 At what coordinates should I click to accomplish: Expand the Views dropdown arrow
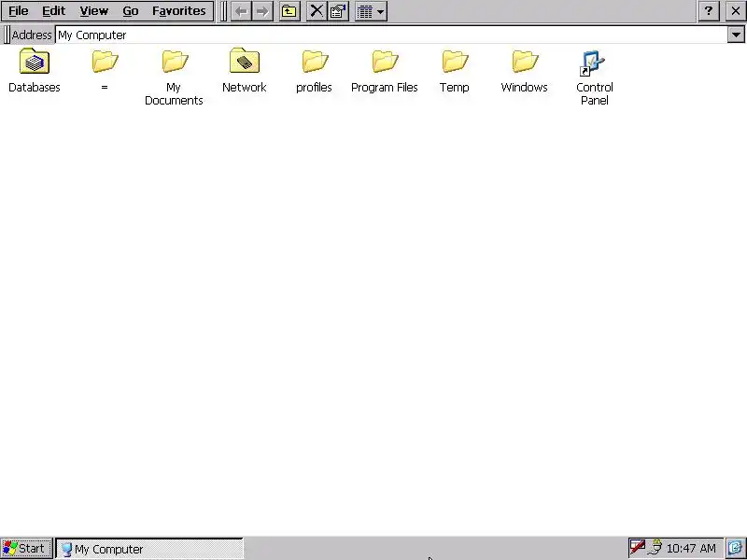coord(381,11)
